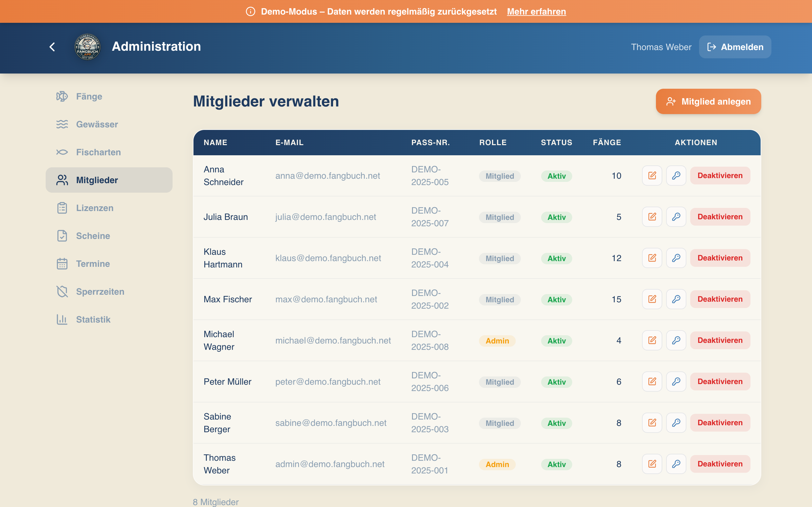Click the club logo in the header
This screenshot has height=507, width=812.
(x=87, y=47)
